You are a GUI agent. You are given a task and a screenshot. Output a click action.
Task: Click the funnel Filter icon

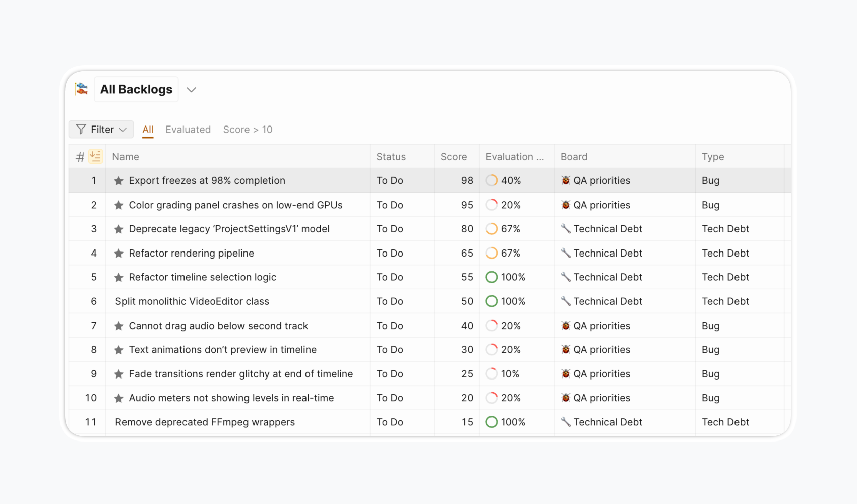[81, 130]
